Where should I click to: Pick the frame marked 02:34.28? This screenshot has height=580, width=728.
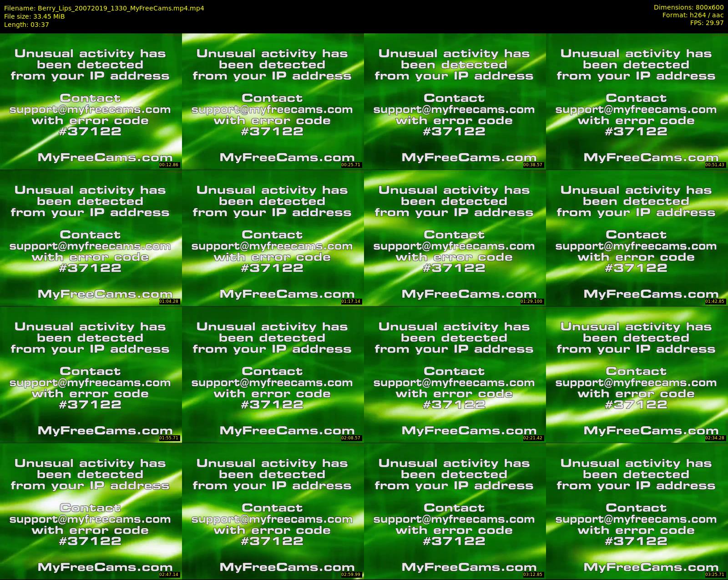click(637, 374)
